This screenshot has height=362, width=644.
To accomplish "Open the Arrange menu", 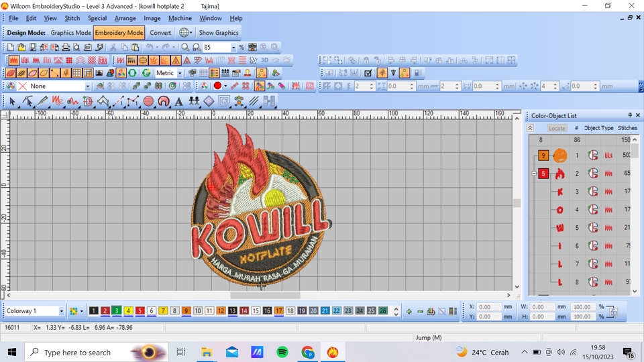I will [125, 18].
